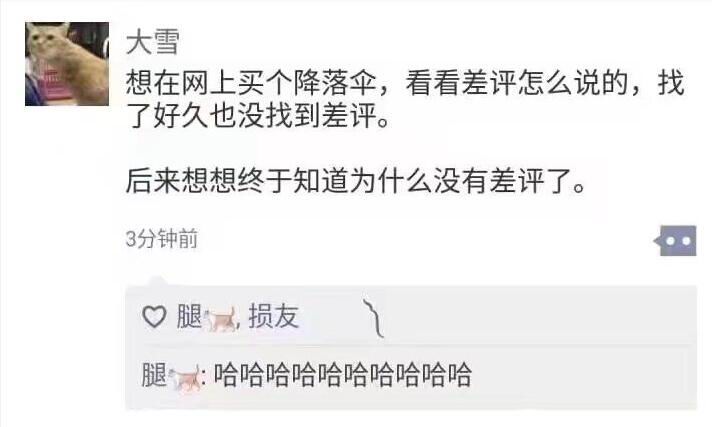Screen dimensions: 712x427
Task: Open liker 损友 profile
Action: (x=274, y=317)
